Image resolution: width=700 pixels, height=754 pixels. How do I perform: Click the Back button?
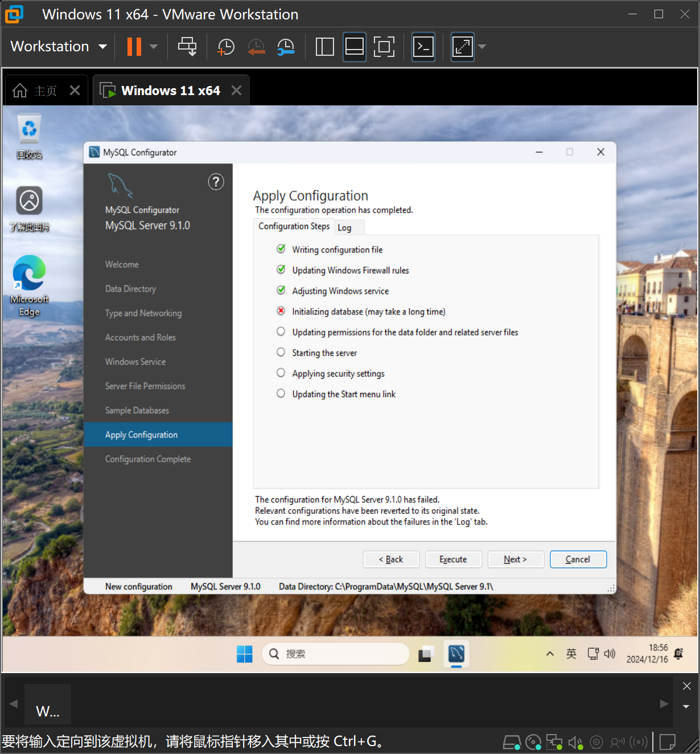[391, 559]
